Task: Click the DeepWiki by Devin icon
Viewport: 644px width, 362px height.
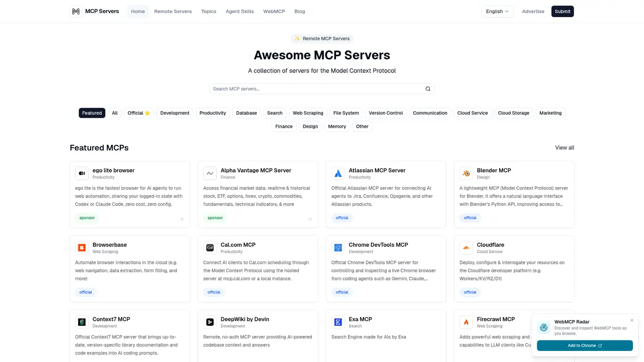Action: click(210, 322)
